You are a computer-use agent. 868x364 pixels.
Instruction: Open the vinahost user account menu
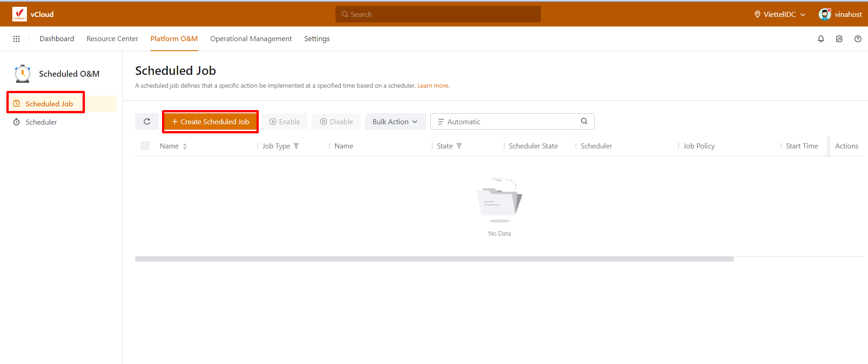tap(840, 15)
